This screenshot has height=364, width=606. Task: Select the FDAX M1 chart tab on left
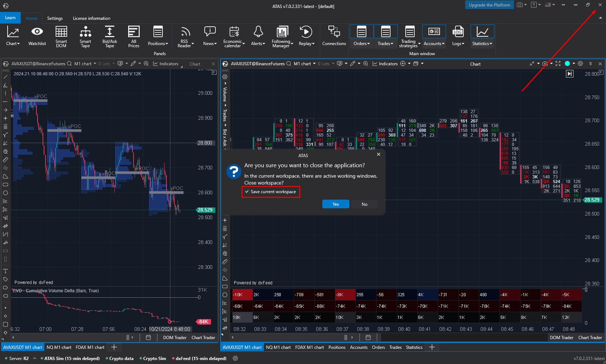point(90,347)
